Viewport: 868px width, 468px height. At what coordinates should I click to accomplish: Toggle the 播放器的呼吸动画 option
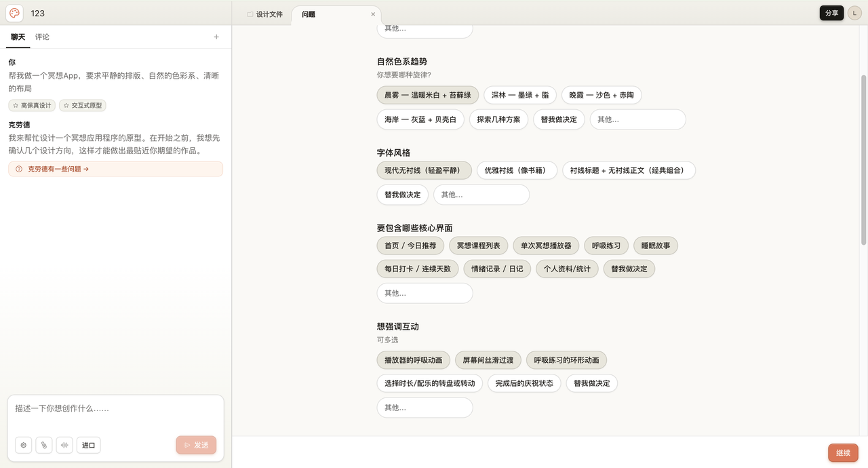pos(413,359)
